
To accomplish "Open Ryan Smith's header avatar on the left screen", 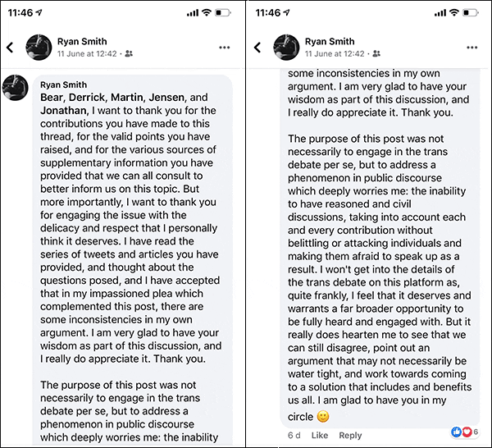I will point(38,47).
